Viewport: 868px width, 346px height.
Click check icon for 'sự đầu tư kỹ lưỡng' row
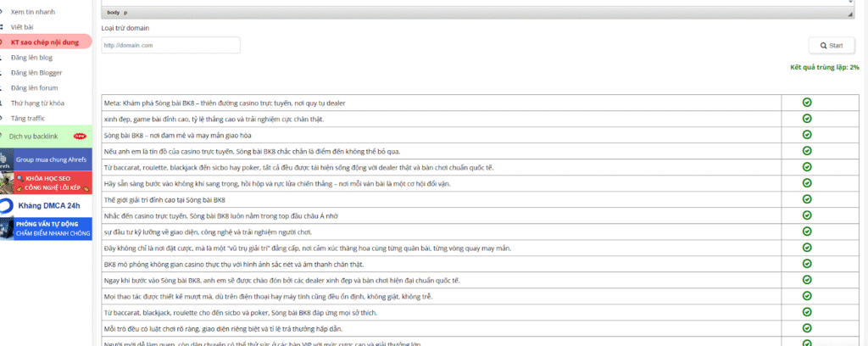(807, 231)
